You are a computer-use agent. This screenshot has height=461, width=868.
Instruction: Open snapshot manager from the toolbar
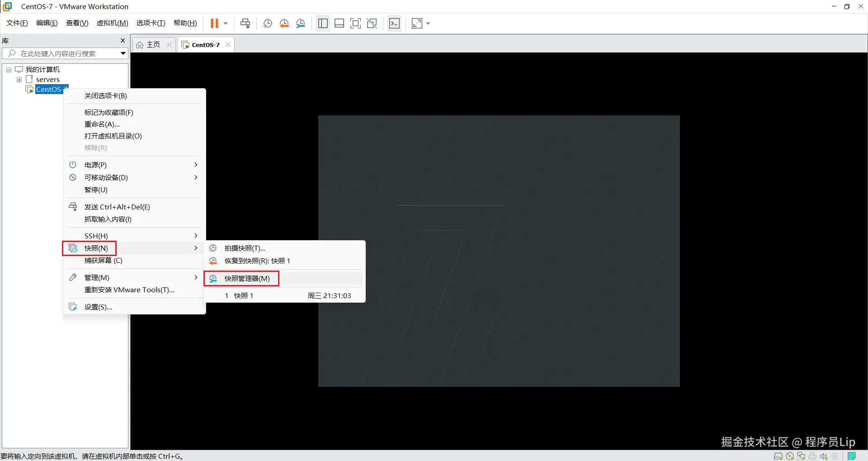click(x=301, y=24)
